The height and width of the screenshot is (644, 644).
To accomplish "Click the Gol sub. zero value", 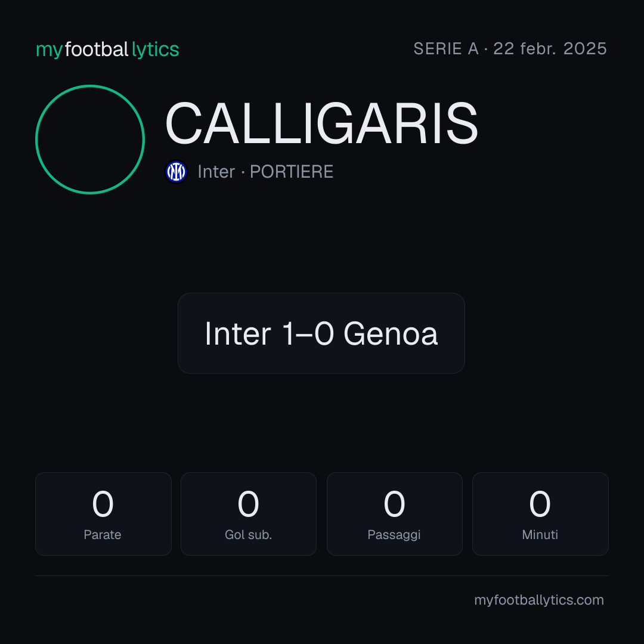I will tap(249, 504).
